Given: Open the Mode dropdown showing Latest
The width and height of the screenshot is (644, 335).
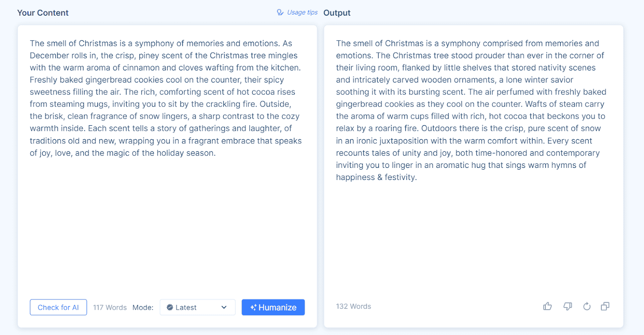Looking at the screenshot, I should pyautogui.click(x=198, y=307).
